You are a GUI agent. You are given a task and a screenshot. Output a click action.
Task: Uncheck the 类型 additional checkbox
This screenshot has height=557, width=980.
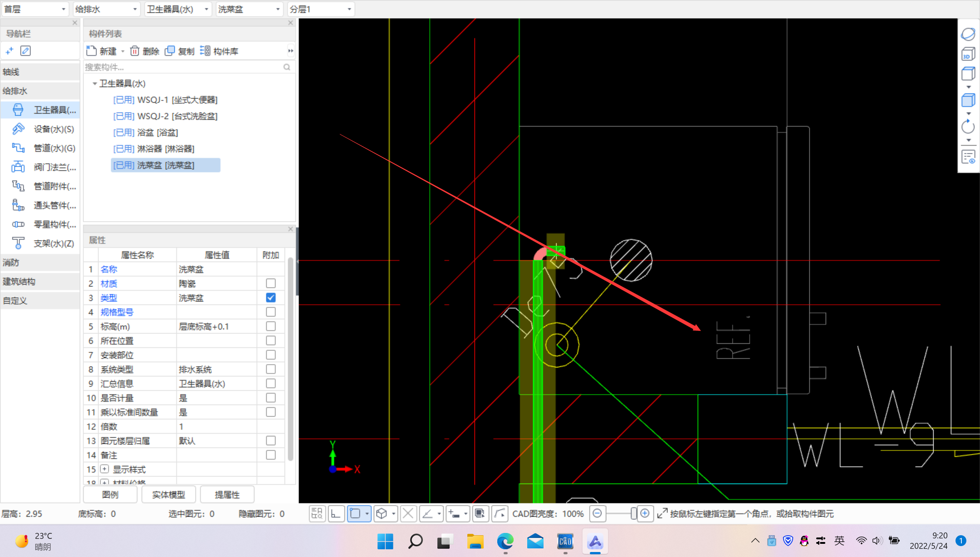click(271, 298)
